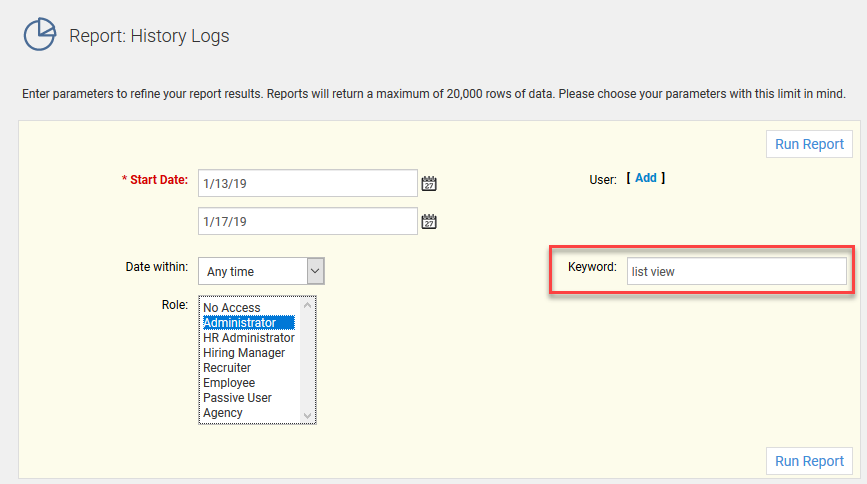The width and height of the screenshot is (867, 484).
Task: Pick Agency in the Role list
Action: pyautogui.click(x=223, y=413)
